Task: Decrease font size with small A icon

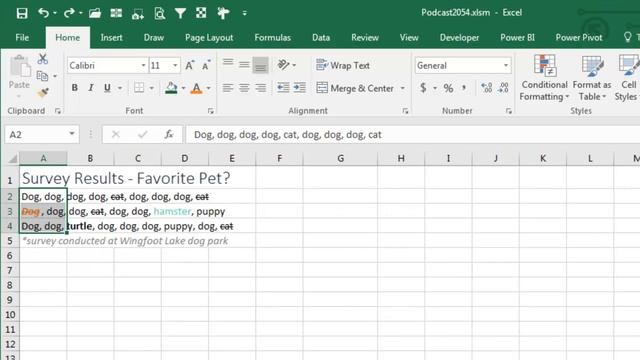Action: click(206, 65)
